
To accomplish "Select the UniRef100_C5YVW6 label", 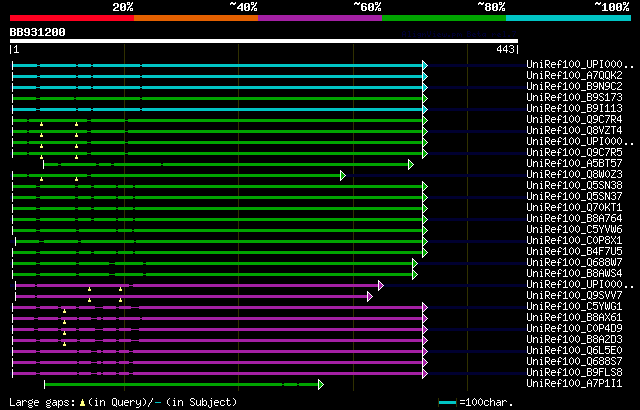I will pos(574,230).
